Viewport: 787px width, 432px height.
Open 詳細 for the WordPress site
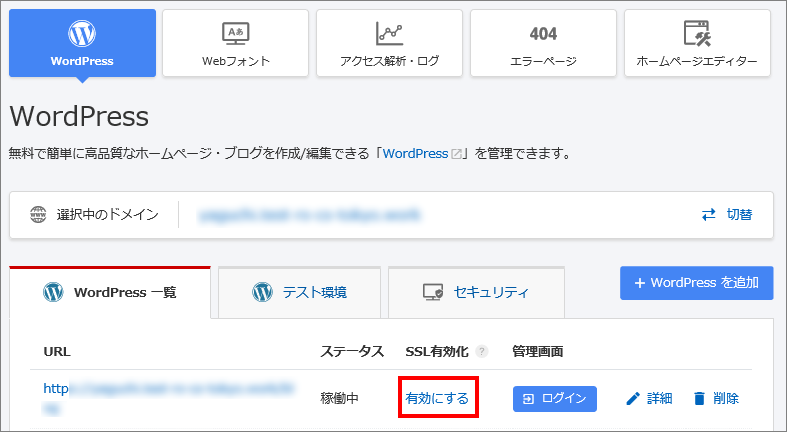(x=649, y=398)
